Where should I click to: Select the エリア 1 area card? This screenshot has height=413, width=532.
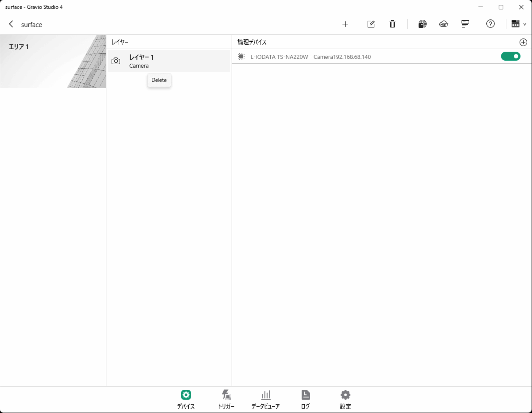click(x=53, y=61)
